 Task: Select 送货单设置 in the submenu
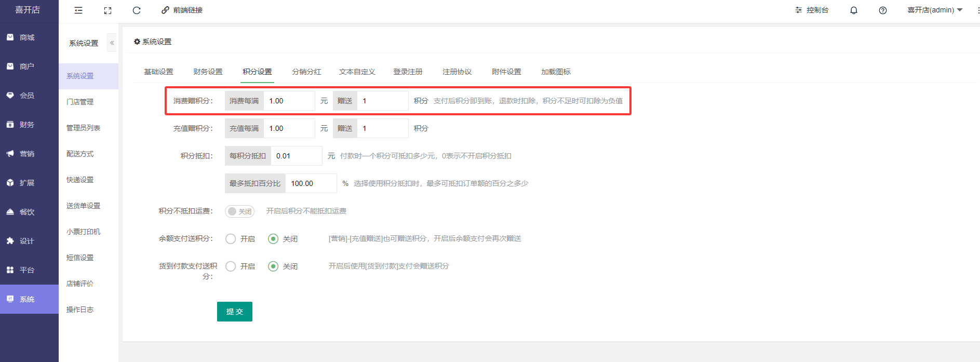[88, 206]
